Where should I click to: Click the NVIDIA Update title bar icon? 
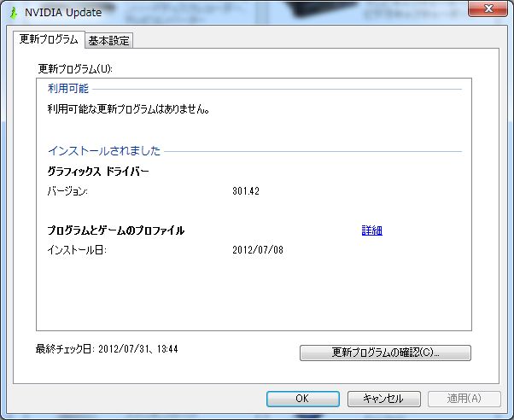click(14, 13)
